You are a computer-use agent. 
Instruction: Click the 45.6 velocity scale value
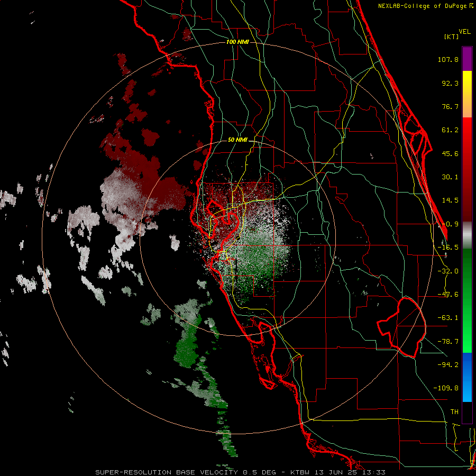tap(450, 153)
